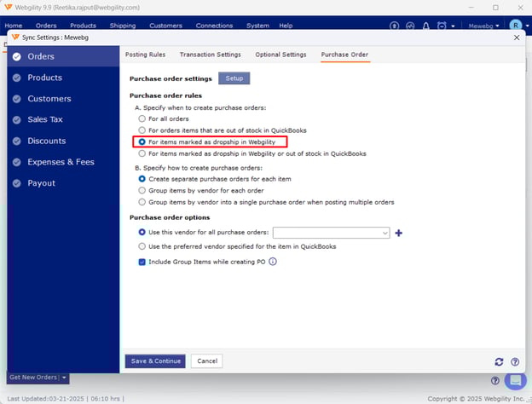Click the Save & Continue button
The height and width of the screenshot is (404, 532).
154,361
